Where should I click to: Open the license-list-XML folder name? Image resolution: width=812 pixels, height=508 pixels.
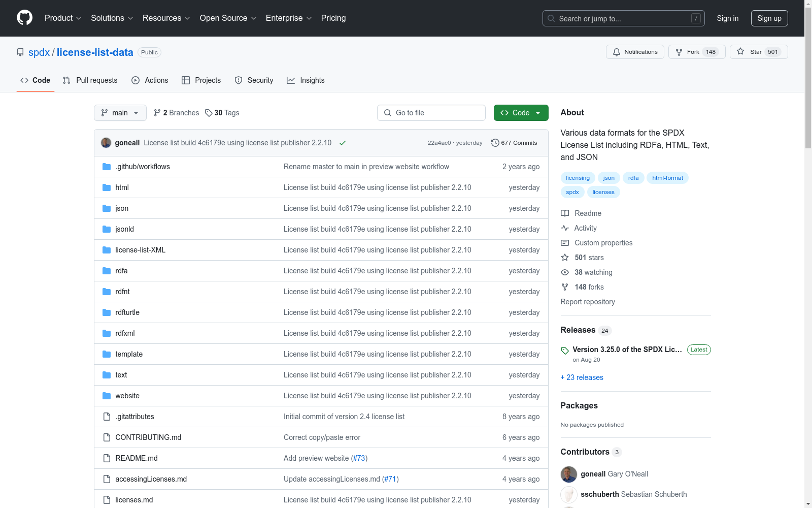point(141,250)
